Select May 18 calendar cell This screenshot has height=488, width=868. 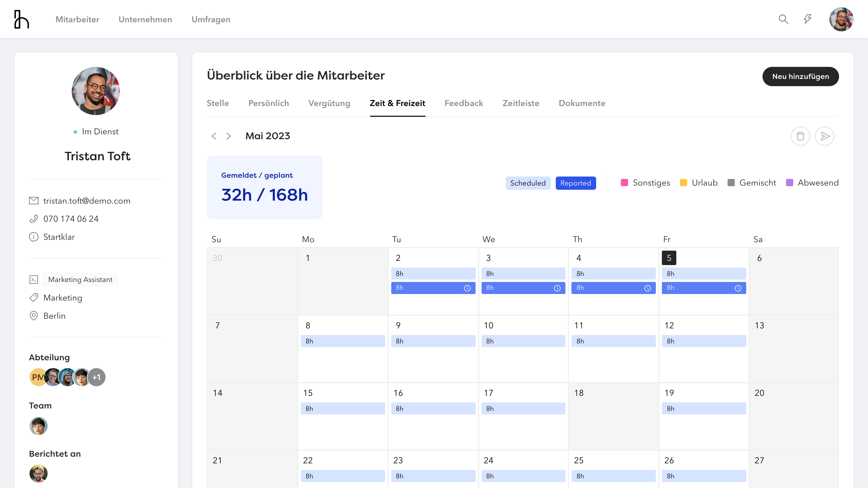pos(614,416)
